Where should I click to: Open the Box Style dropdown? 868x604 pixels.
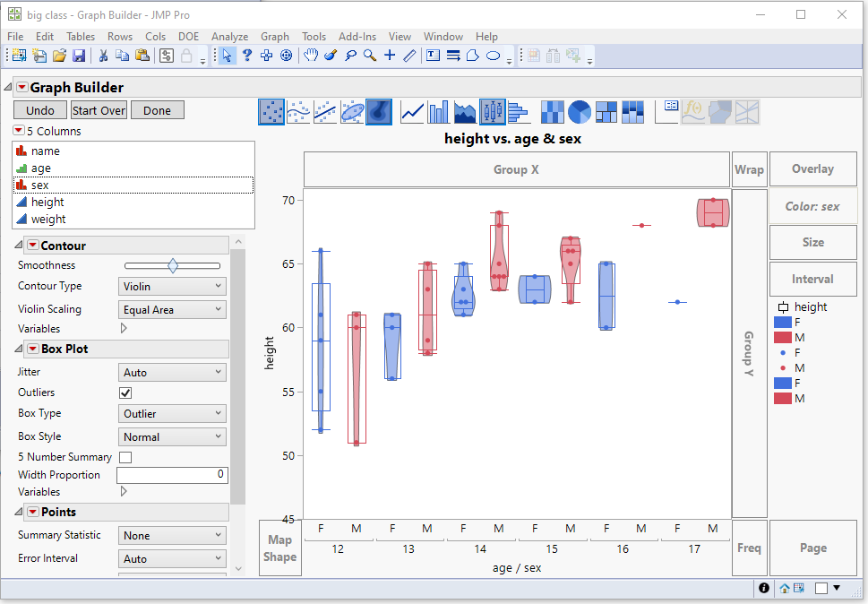[172, 436]
